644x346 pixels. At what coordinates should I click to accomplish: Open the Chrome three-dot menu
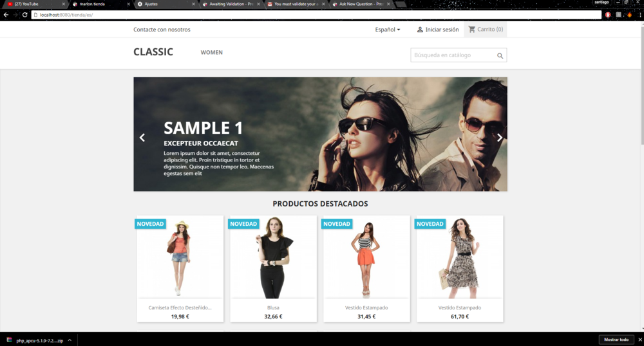click(x=640, y=15)
